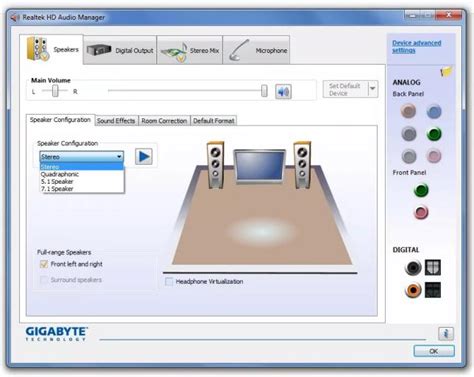Click the pink front panel jack
The height and width of the screenshot is (377, 474).
coord(421,212)
